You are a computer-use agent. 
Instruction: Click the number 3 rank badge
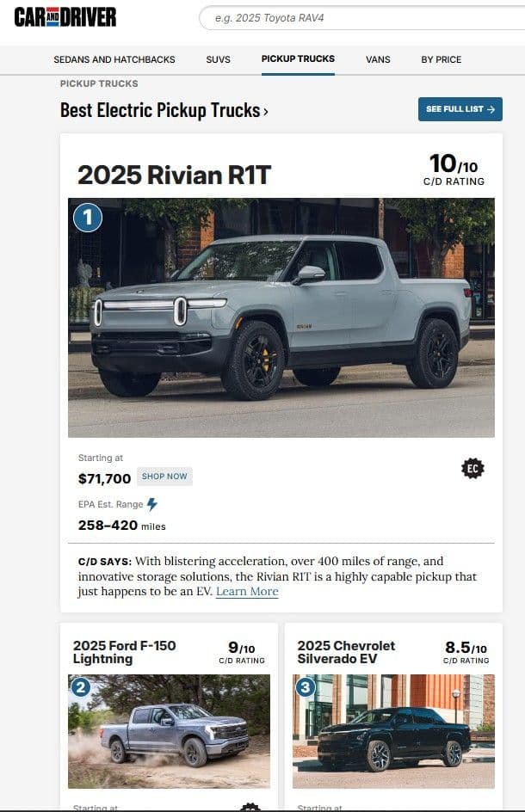306,687
